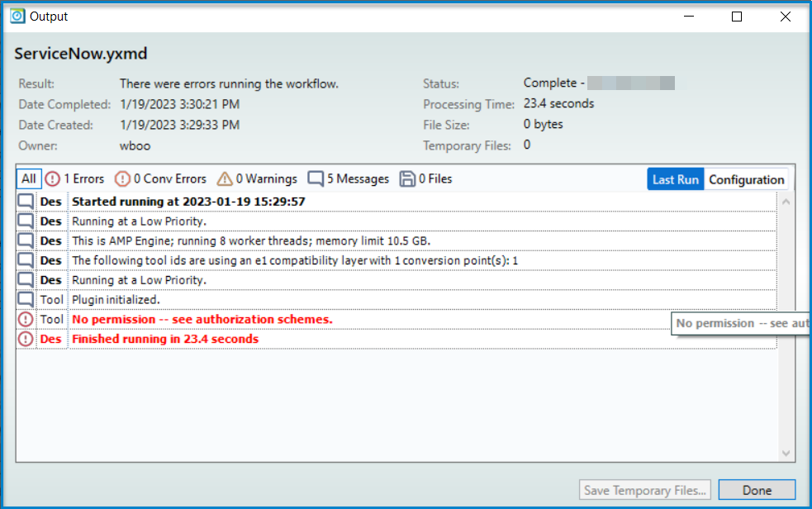Image resolution: width=812 pixels, height=509 pixels.
Task: Select 'This is AMP Engine' message text
Action: tap(251, 240)
